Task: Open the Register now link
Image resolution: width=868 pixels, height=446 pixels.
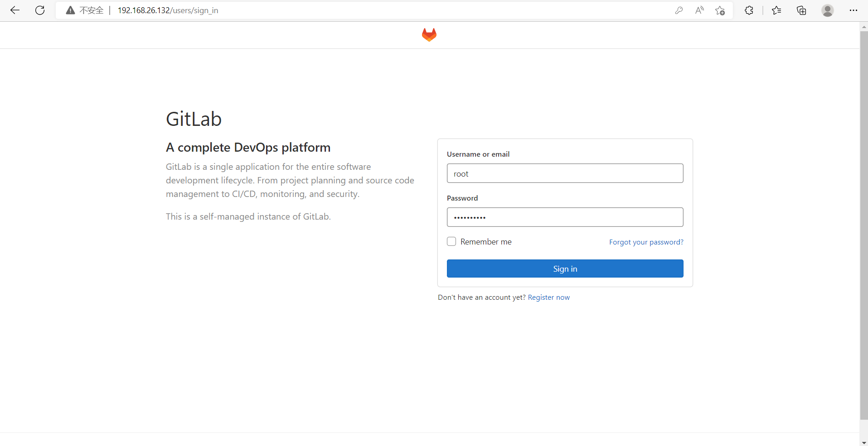Action: tap(548, 297)
